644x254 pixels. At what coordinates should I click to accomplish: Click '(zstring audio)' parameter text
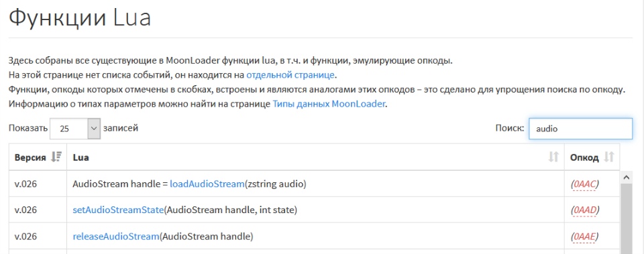pyautogui.click(x=276, y=184)
